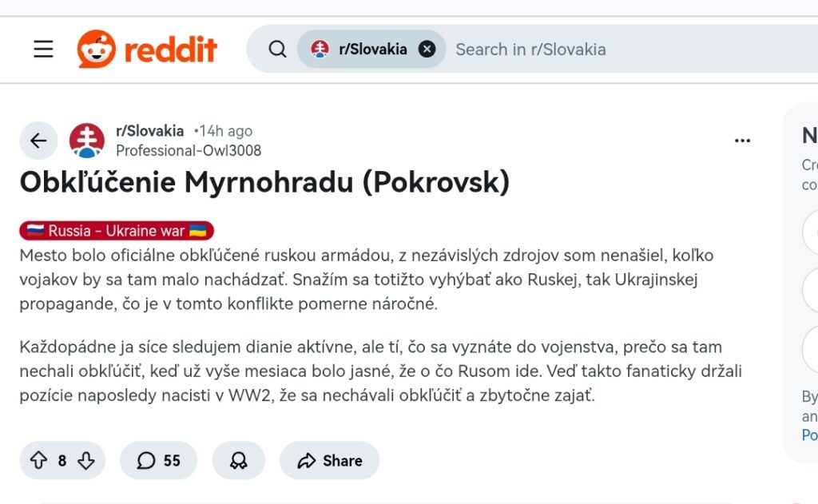Open the r/Slovakia subreddit link
818x504 pixels.
(149, 131)
